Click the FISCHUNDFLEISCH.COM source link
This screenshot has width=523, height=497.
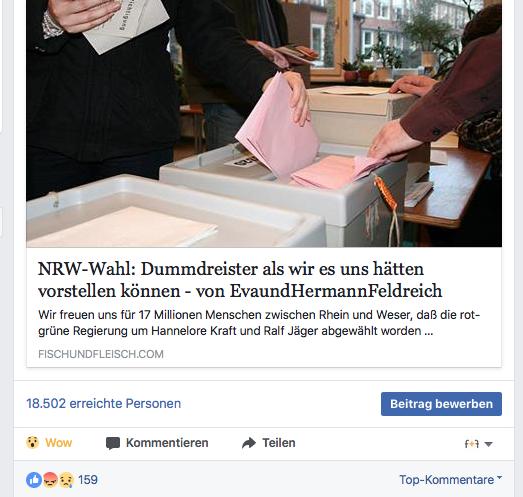101,354
